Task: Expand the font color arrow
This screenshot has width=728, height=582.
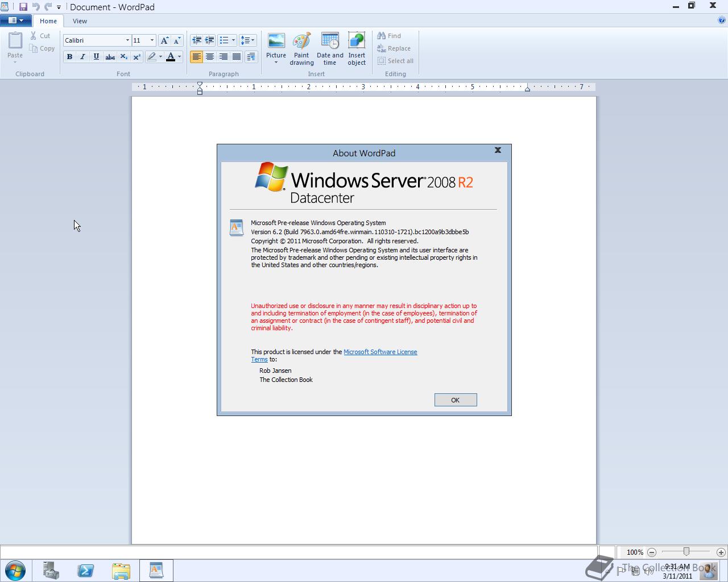Action: pos(179,57)
